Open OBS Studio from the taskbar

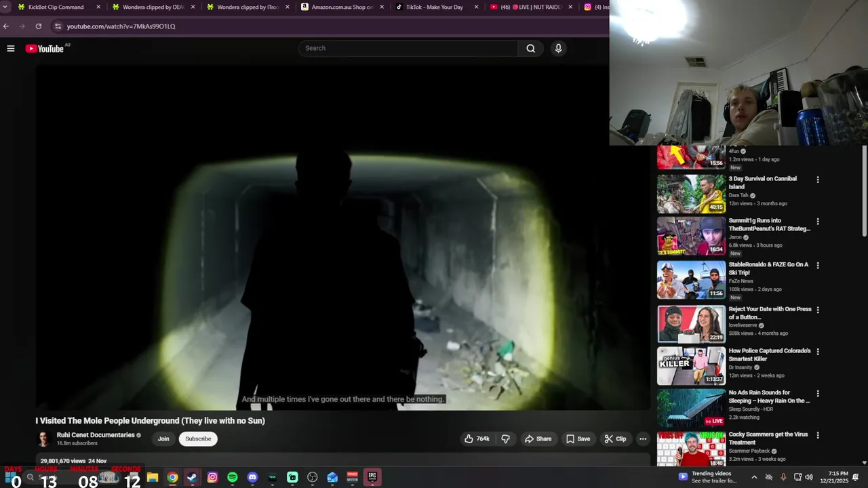click(313, 477)
